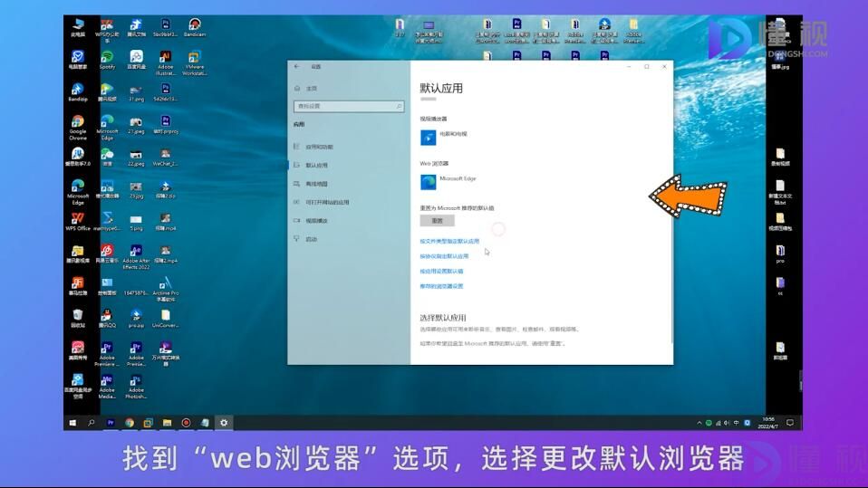The width and height of the screenshot is (868, 488).
Task: Select the pro.zip file on desktop
Action: coord(136,319)
